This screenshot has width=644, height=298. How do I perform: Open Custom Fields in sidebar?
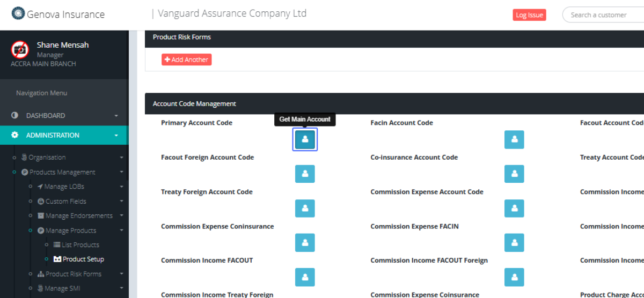coord(65,202)
